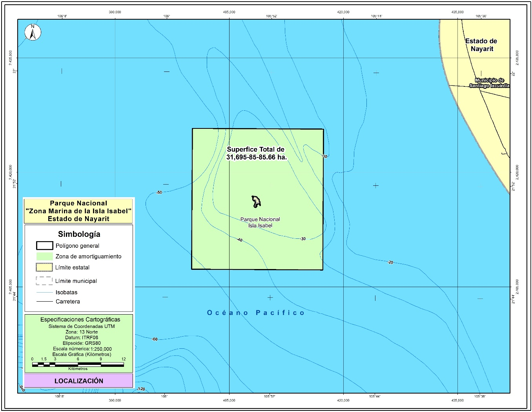
Task: Click the purple LOCALIZACIÓN banner
Action: pos(79,381)
